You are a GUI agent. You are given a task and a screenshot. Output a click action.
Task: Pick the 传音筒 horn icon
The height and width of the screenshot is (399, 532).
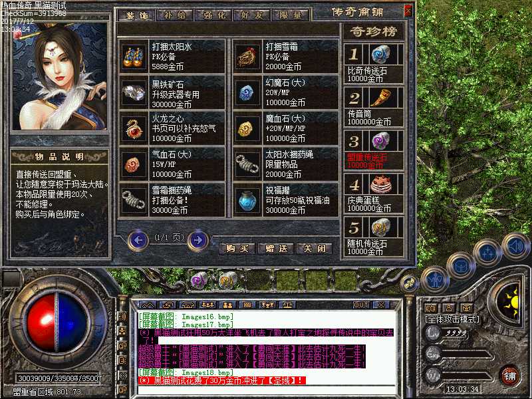click(x=380, y=98)
